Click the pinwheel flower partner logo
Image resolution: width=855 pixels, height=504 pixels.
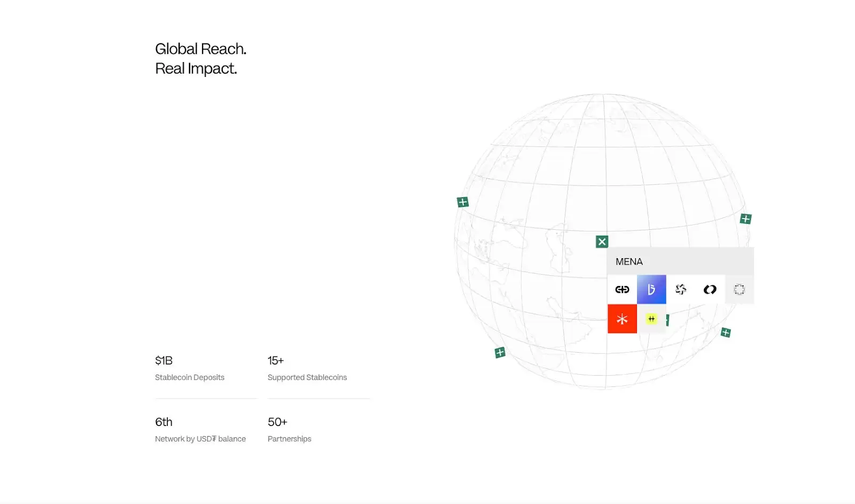(x=681, y=290)
